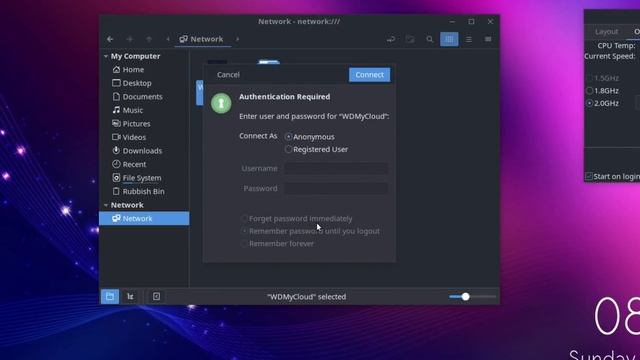640x360 pixels.
Task: Choose Remember password until you logout
Action: [310, 231]
